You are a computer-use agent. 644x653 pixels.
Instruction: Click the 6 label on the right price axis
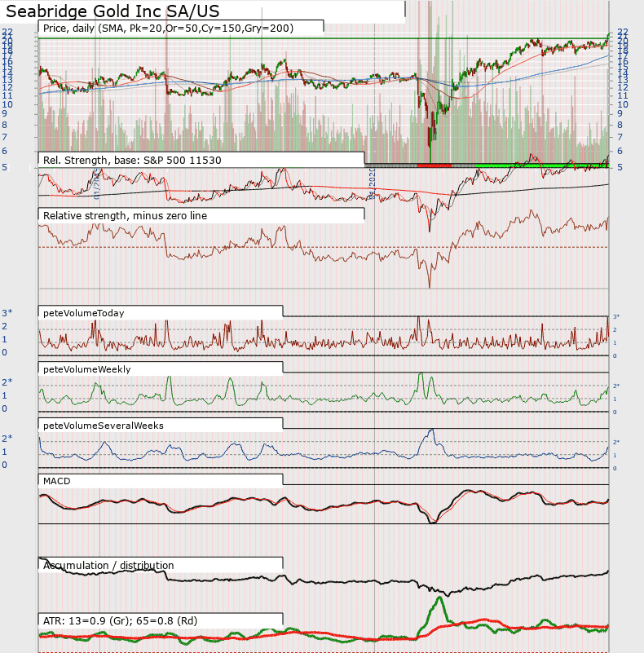tap(620, 151)
